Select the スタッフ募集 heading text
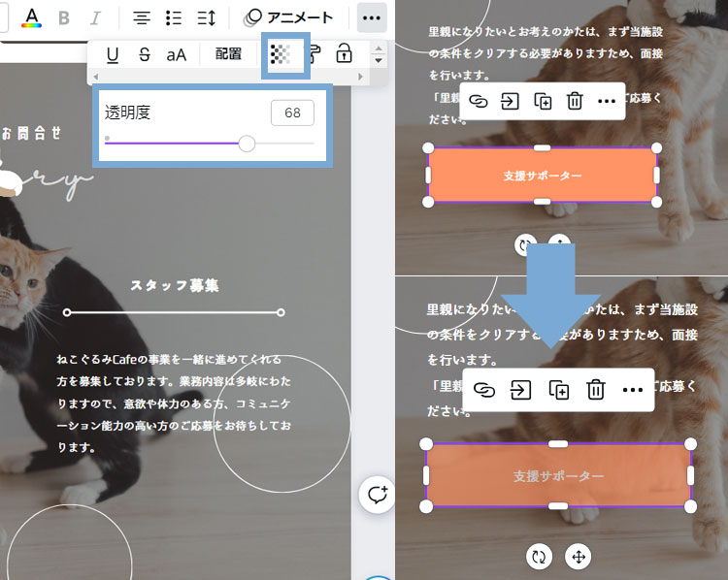This screenshot has width=728, height=580. 175,285
